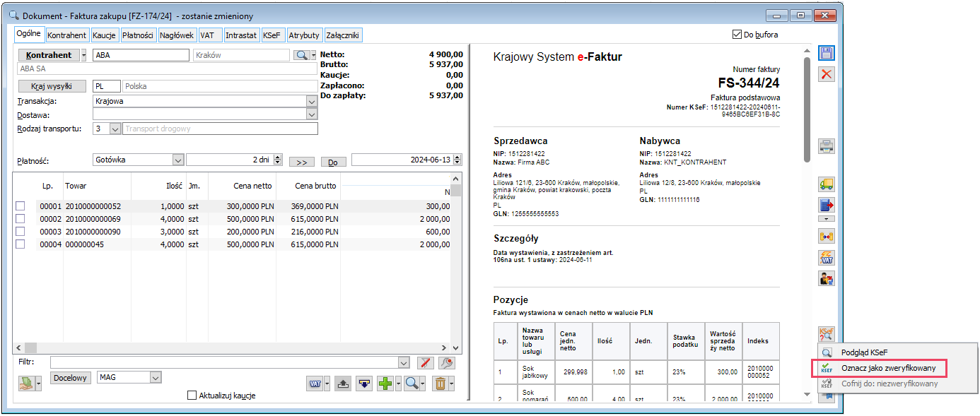Click the magnifier icon below the items list
The width and height of the screenshot is (980, 416).
(412, 384)
